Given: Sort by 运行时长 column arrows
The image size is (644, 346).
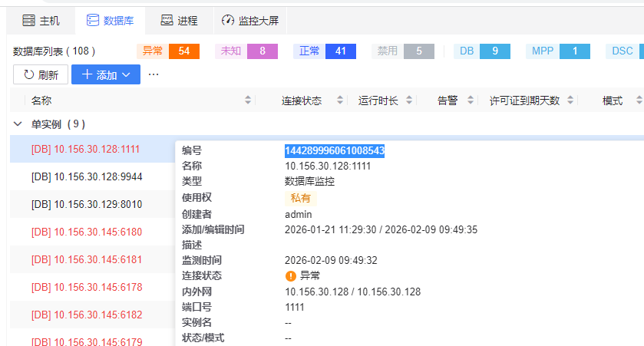Looking at the screenshot, I should click(409, 100).
